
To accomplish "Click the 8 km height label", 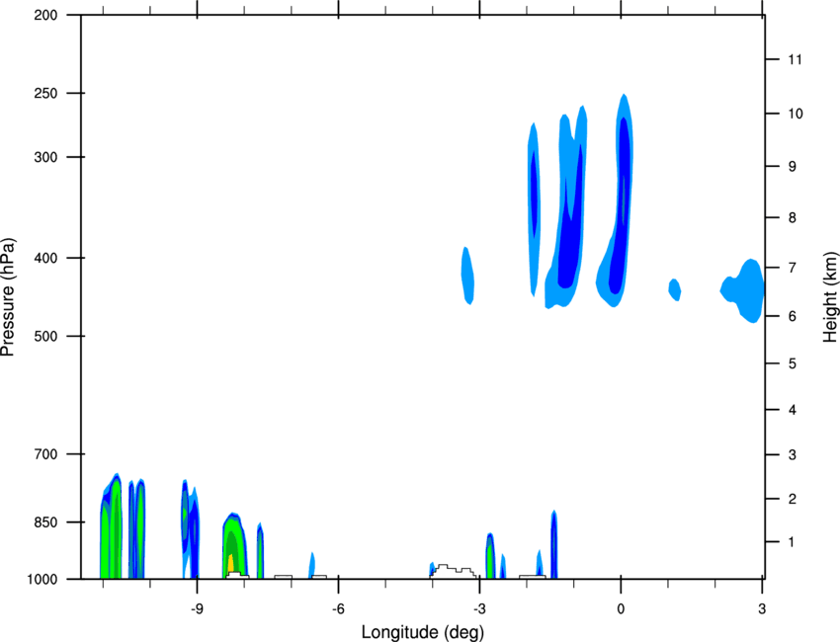I will (792, 217).
